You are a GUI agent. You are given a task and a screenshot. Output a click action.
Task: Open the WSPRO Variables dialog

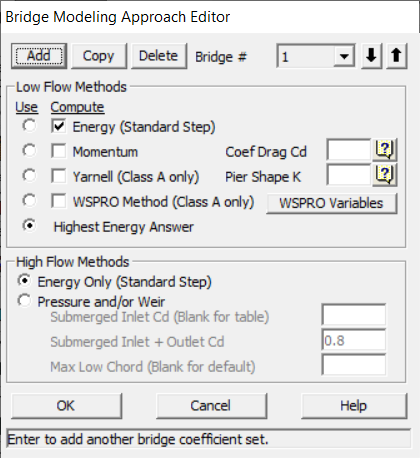click(331, 203)
